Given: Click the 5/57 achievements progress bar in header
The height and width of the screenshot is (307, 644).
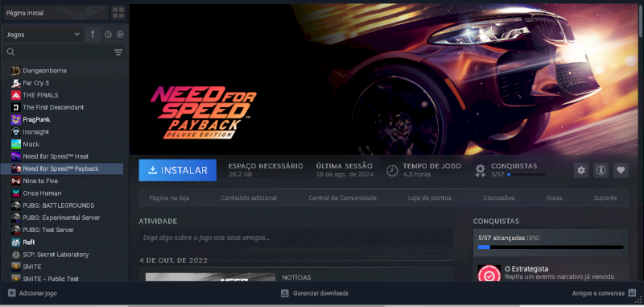Looking at the screenshot, I should (x=526, y=175).
